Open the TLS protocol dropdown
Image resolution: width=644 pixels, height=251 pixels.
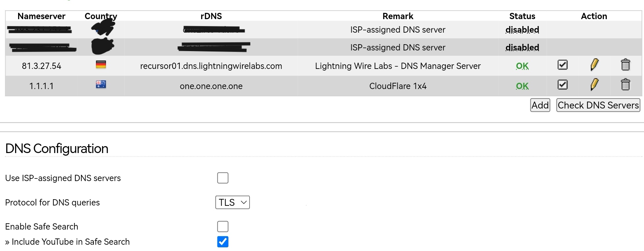click(232, 202)
